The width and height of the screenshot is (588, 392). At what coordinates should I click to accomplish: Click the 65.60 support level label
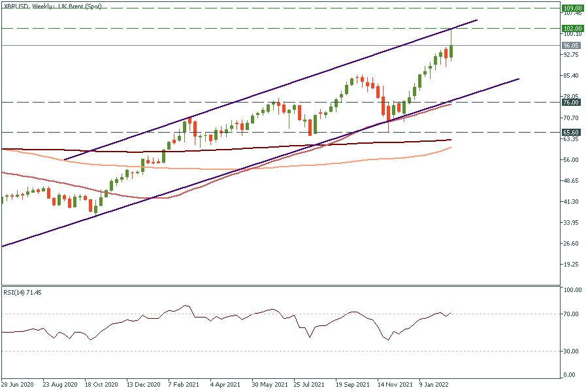(572, 132)
